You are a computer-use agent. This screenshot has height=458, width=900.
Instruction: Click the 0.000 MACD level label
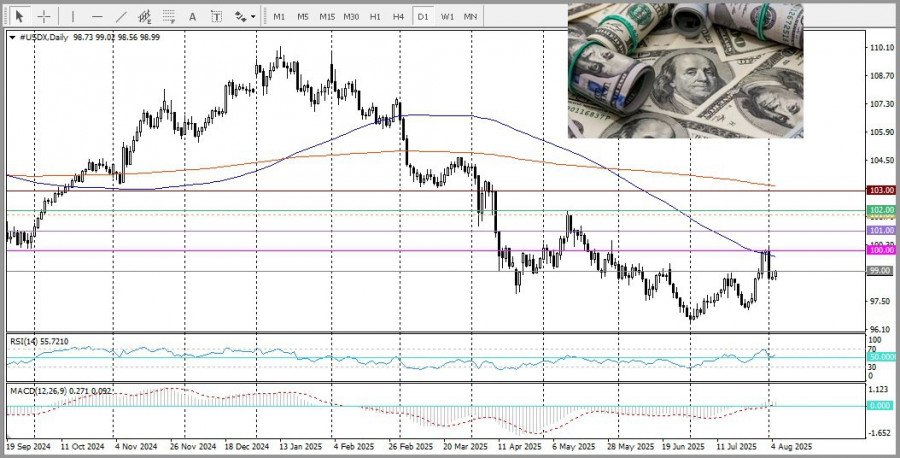881,405
